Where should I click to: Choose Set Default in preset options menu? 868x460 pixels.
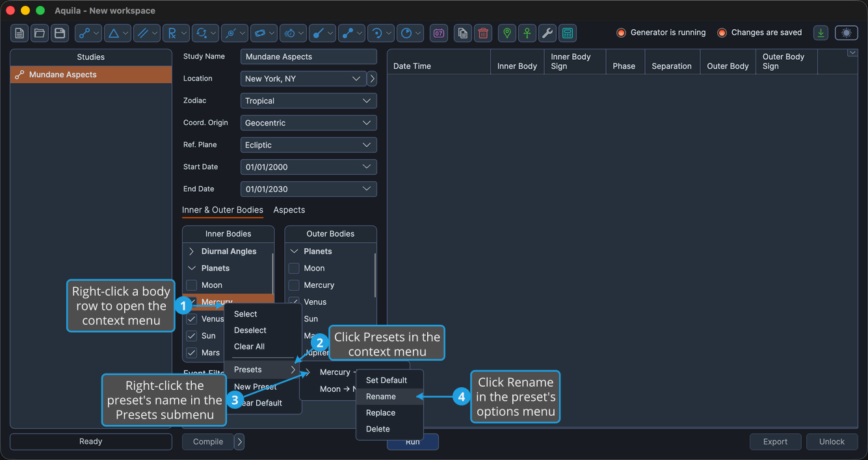pos(390,380)
